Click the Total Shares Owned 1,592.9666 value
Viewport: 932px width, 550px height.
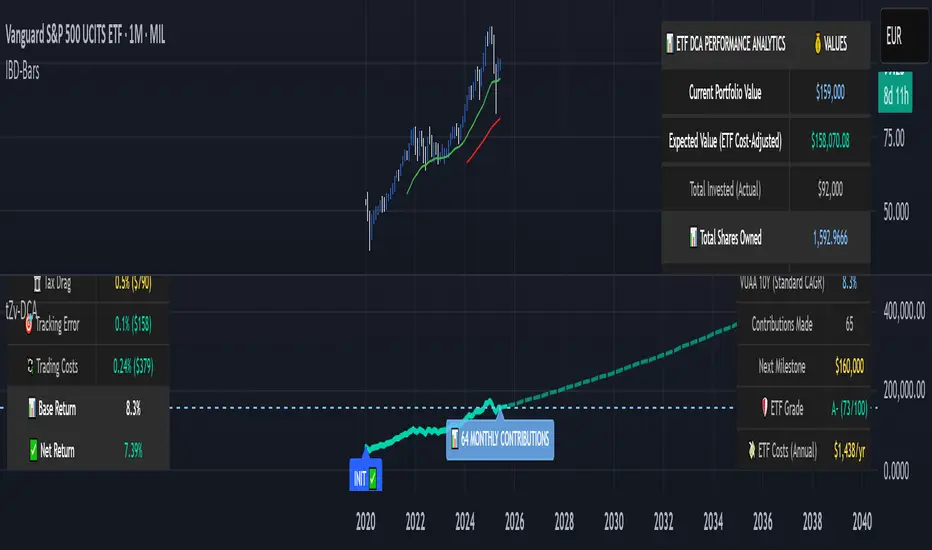[x=830, y=238]
